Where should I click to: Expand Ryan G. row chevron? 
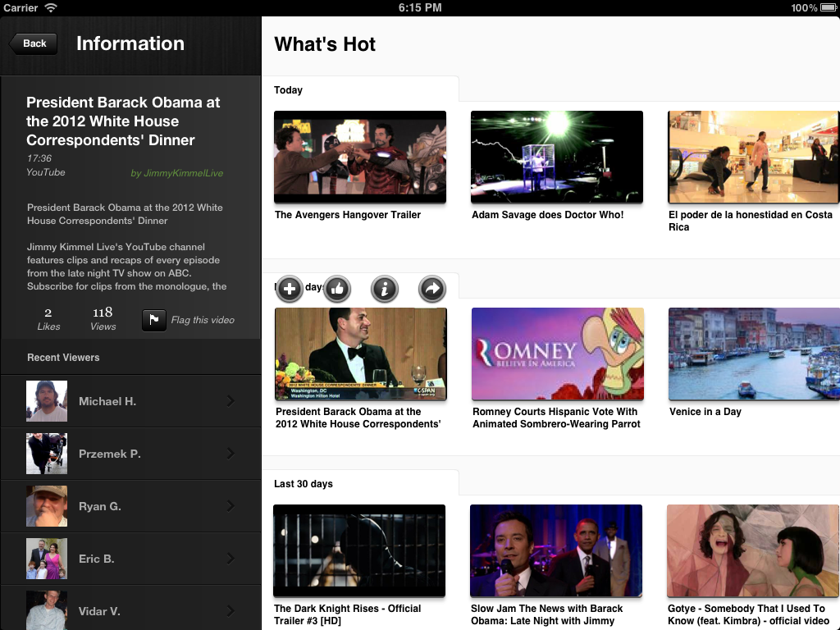click(231, 505)
